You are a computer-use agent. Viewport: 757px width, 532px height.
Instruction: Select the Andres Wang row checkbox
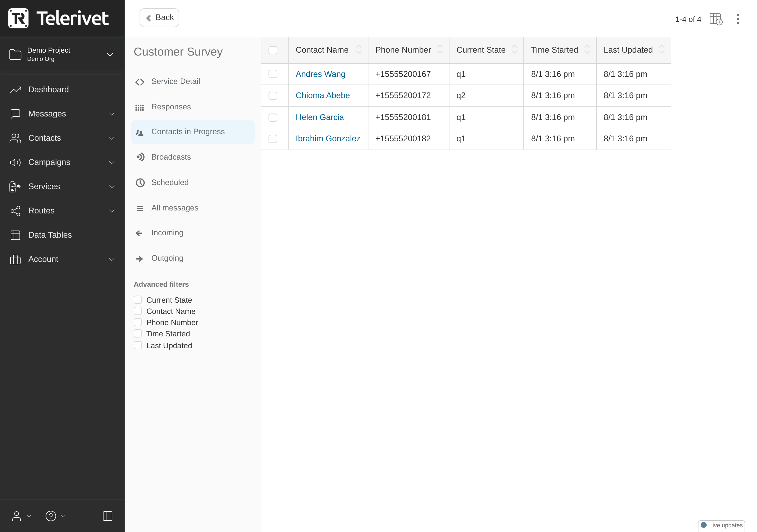(273, 74)
